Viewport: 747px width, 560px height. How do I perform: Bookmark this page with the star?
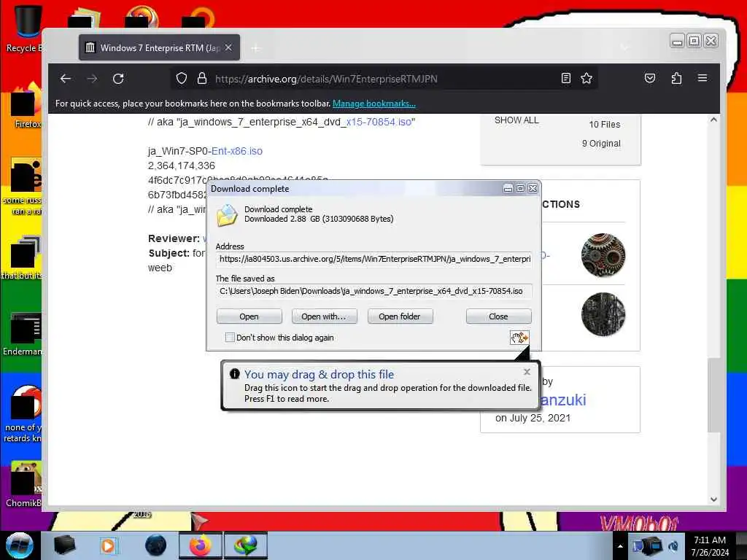(x=587, y=78)
